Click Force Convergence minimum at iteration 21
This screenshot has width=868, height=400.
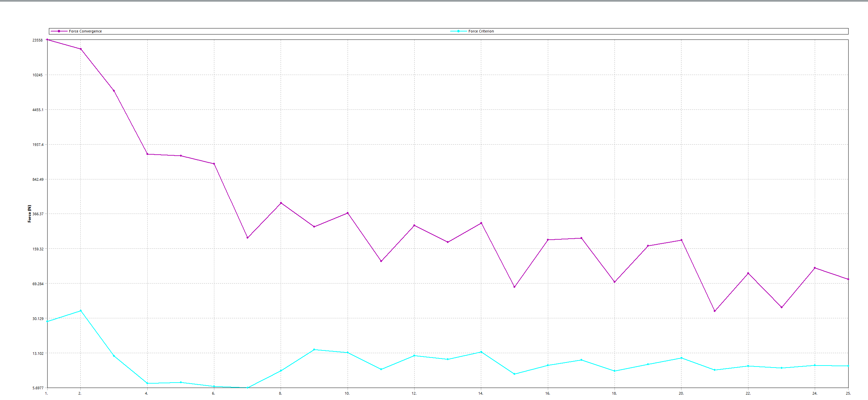(x=714, y=311)
